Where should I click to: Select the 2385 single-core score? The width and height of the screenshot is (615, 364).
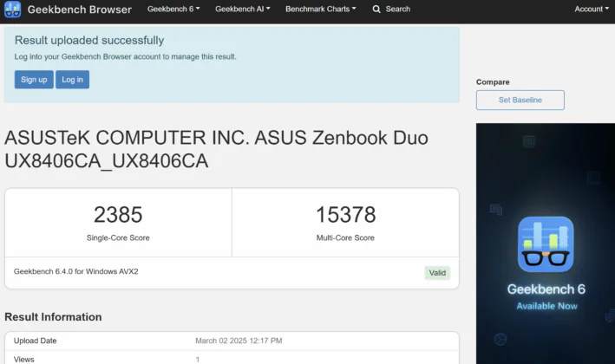[118, 215]
